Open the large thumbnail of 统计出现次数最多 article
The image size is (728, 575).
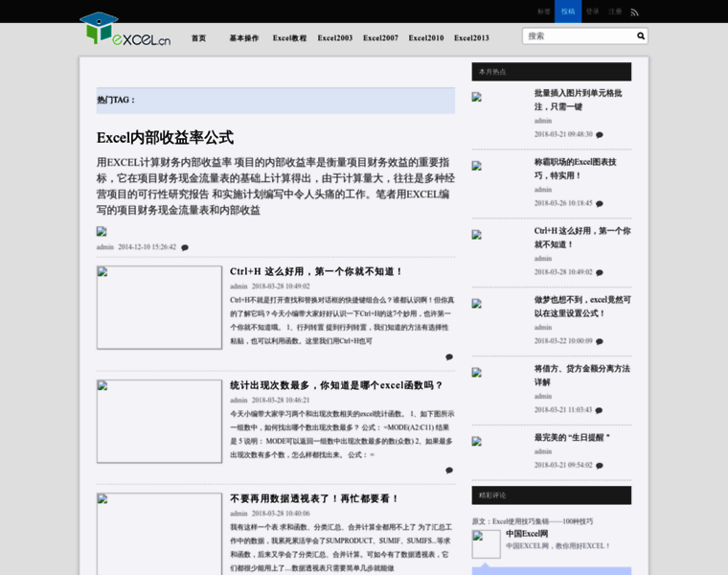pos(159,422)
